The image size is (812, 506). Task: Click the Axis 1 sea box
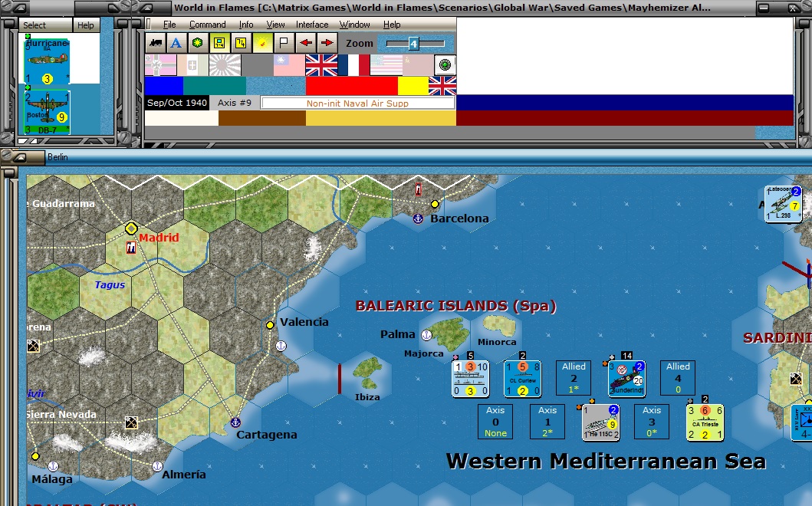pos(547,422)
